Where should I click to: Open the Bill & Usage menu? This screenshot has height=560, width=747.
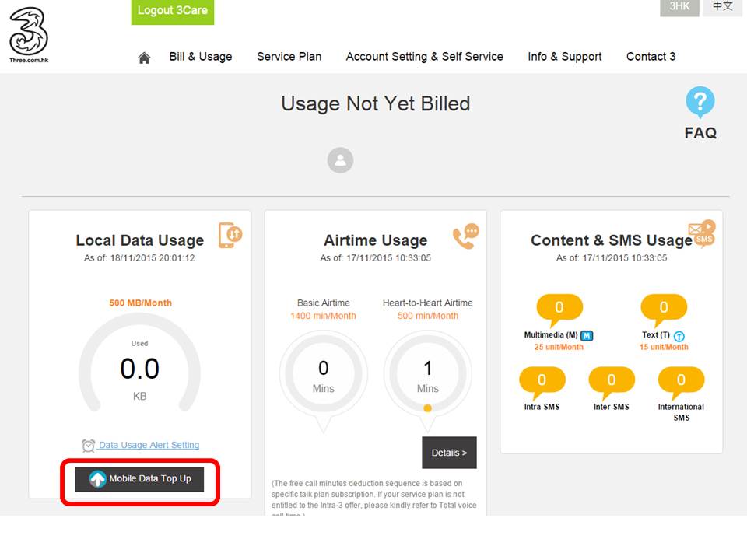click(201, 57)
